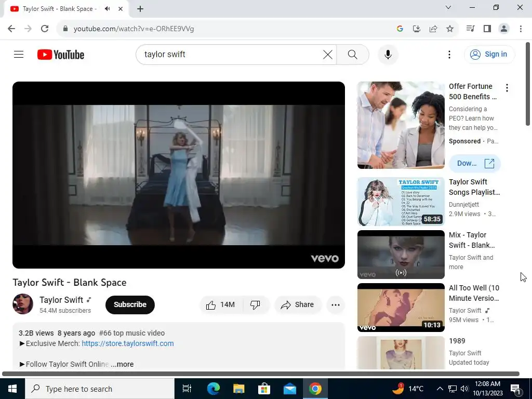Click inside the taylor swift search field

click(231, 54)
